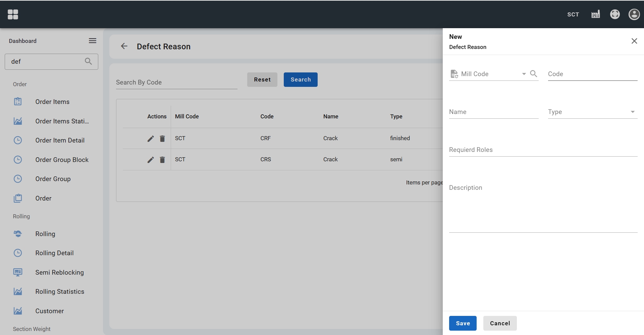644x335 pixels.
Task: Click the user account avatar icon
Action: [634, 14]
